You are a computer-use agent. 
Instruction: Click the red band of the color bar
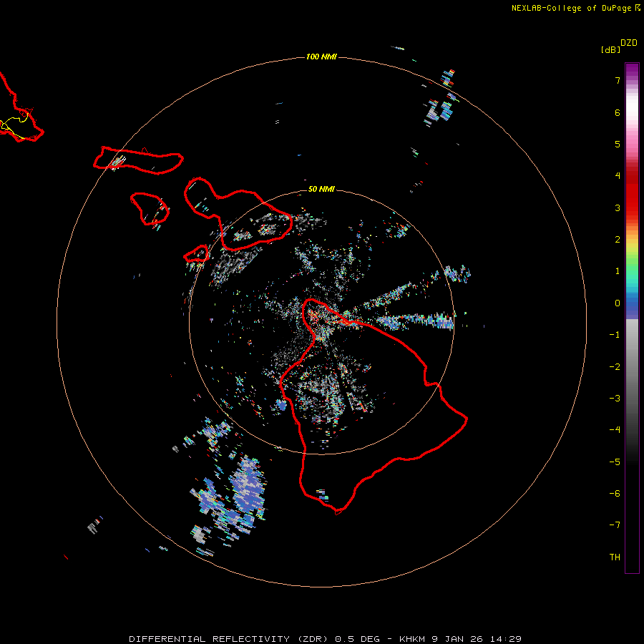[632, 197]
